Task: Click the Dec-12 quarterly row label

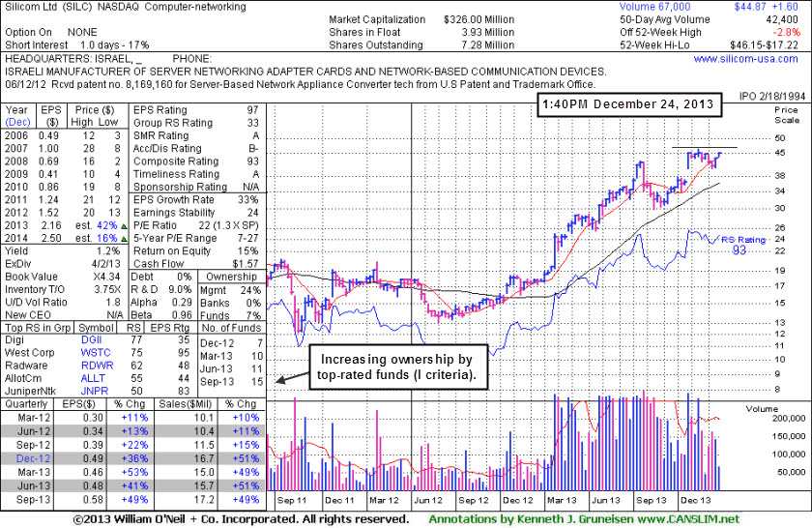Action: (x=33, y=458)
